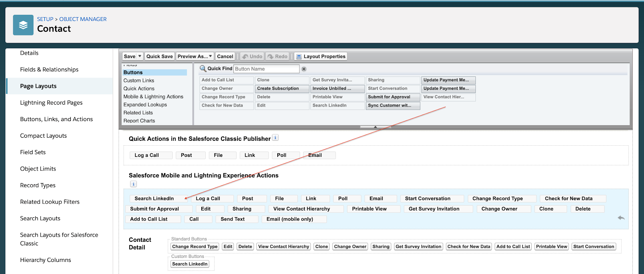Open Details in the sidebar
This screenshot has height=274, width=644.
tap(29, 53)
